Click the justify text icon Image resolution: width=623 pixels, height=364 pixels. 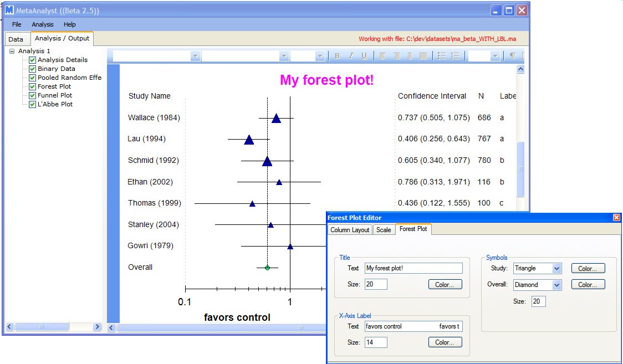[x=423, y=56]
